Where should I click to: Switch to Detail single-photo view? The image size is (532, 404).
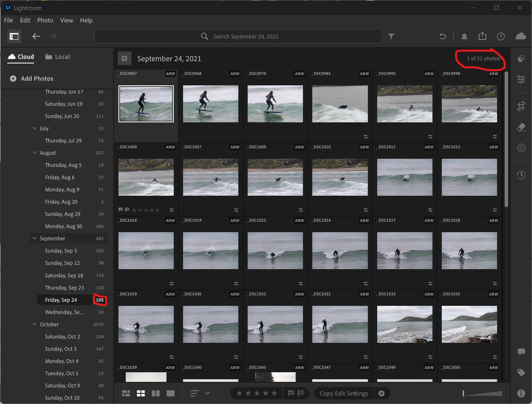point(171,394)
